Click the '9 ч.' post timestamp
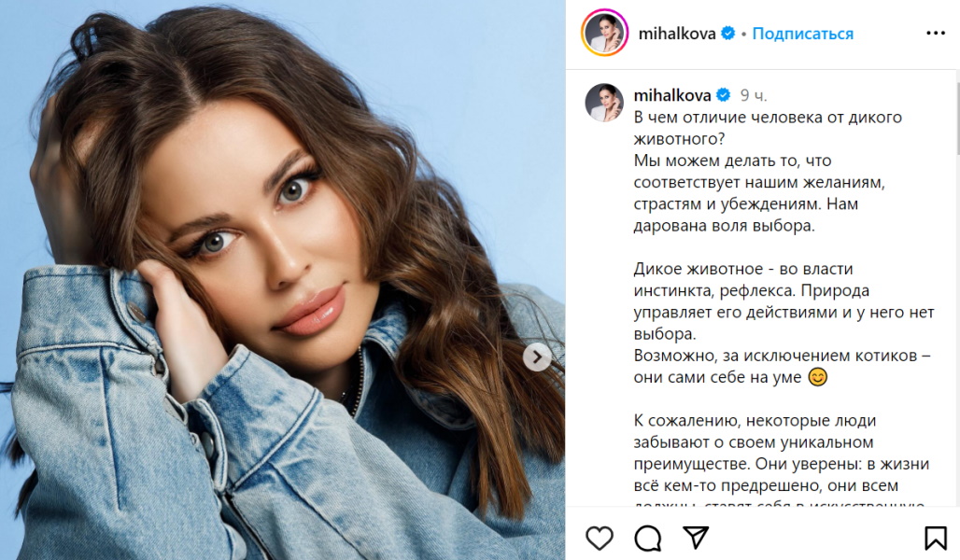This screenshot has height=560, width=960. point(753,95)
